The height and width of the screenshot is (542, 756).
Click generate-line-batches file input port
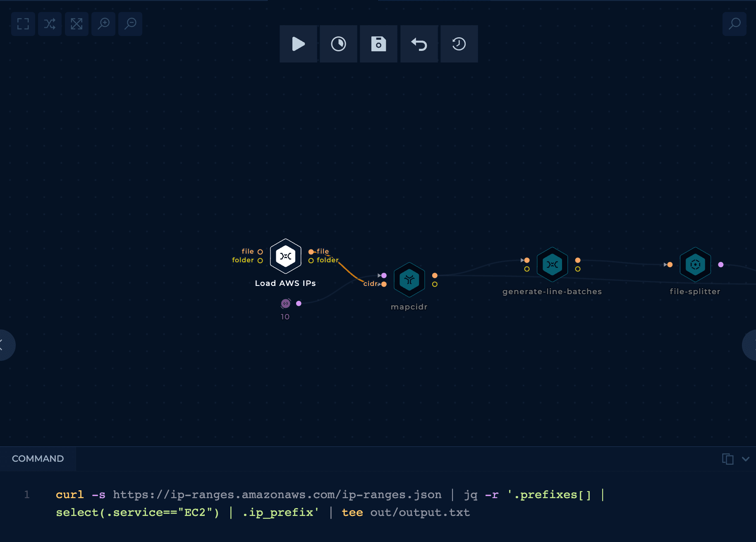(x=527, y=260)
